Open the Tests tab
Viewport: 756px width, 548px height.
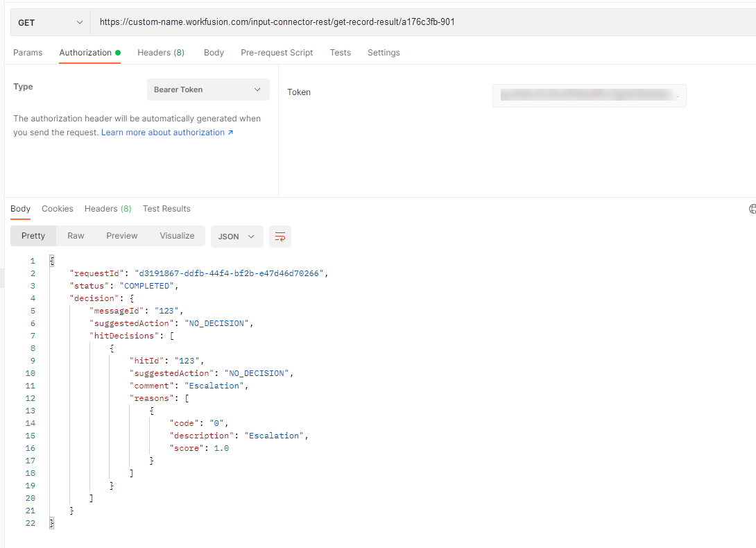point(341,53)
